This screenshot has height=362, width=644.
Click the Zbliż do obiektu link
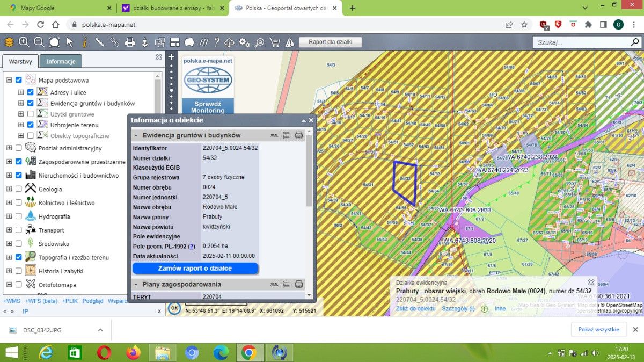pyautogui.click(x=415, y=309)
